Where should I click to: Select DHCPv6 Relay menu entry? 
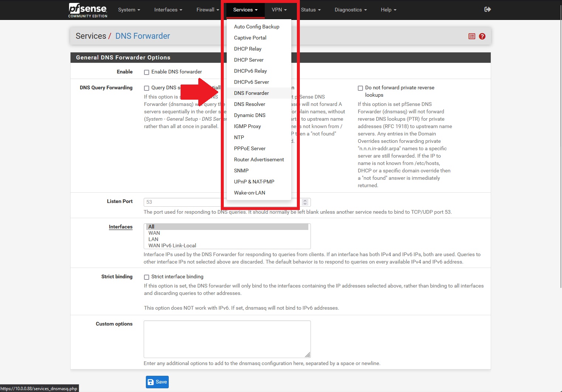tap(259, 71)
